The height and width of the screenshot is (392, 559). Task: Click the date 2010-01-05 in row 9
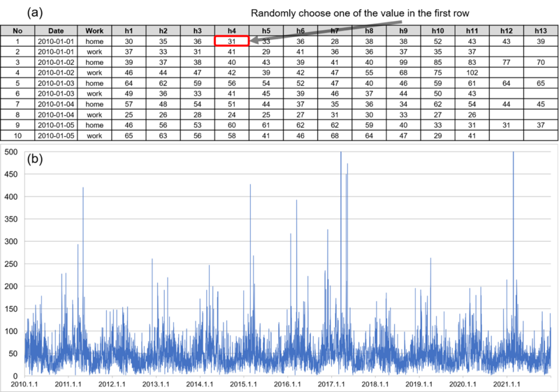(56, 125)
